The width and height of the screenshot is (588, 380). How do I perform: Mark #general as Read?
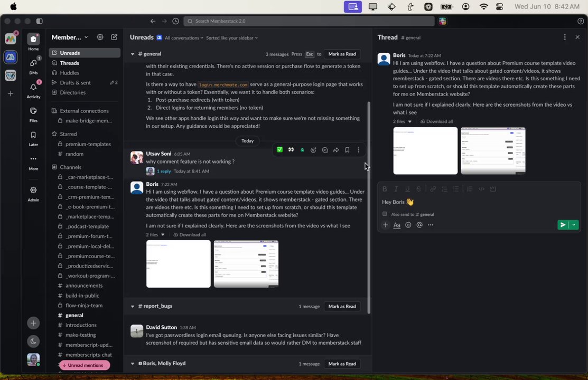tap(342, 54)
